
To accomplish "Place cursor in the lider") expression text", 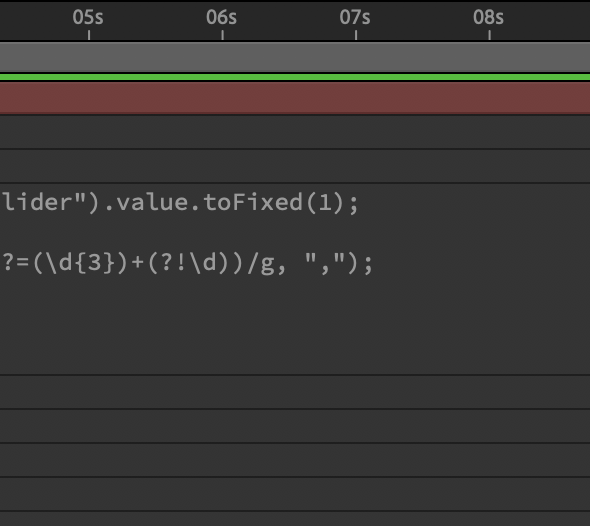I will pos(51,203).
